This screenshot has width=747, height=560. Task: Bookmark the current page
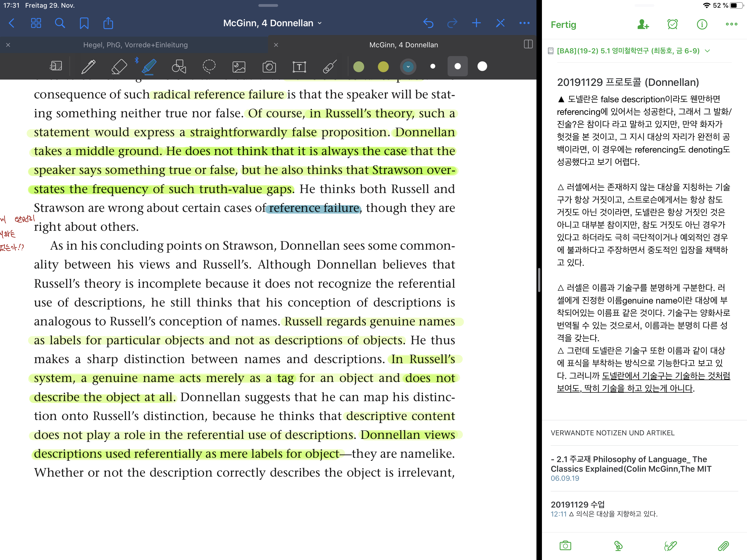[84, 23]
